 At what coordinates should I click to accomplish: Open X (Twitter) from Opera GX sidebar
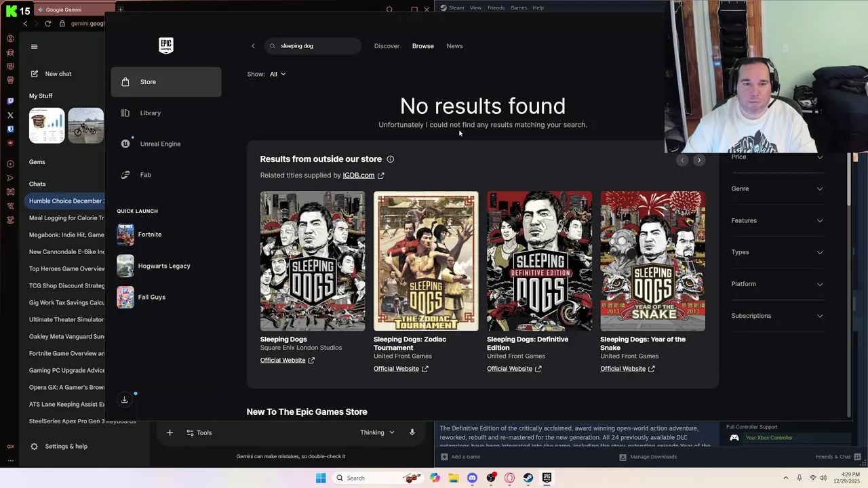[10, 115]
